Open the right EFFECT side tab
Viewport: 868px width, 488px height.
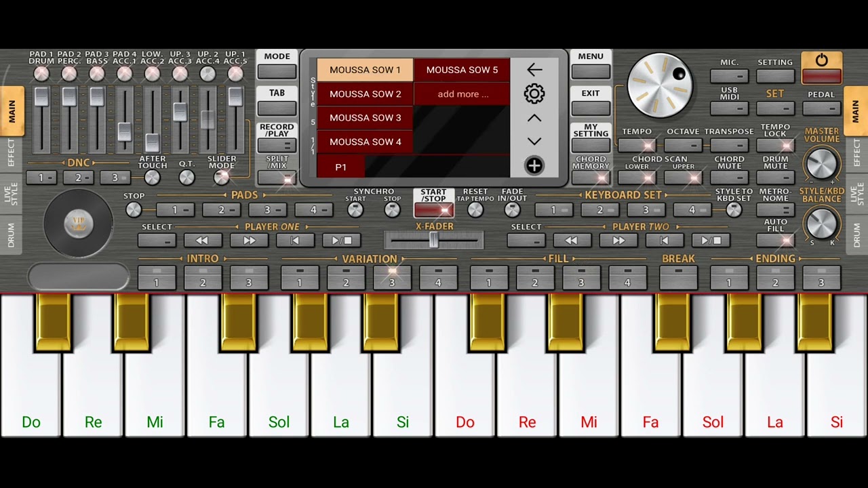[x=856, y=153]
